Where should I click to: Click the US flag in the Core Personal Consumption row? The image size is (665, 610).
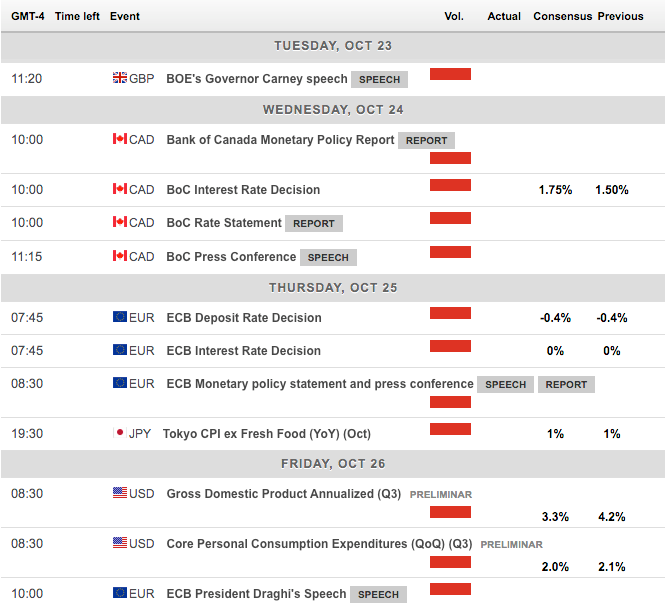[119, 544]
